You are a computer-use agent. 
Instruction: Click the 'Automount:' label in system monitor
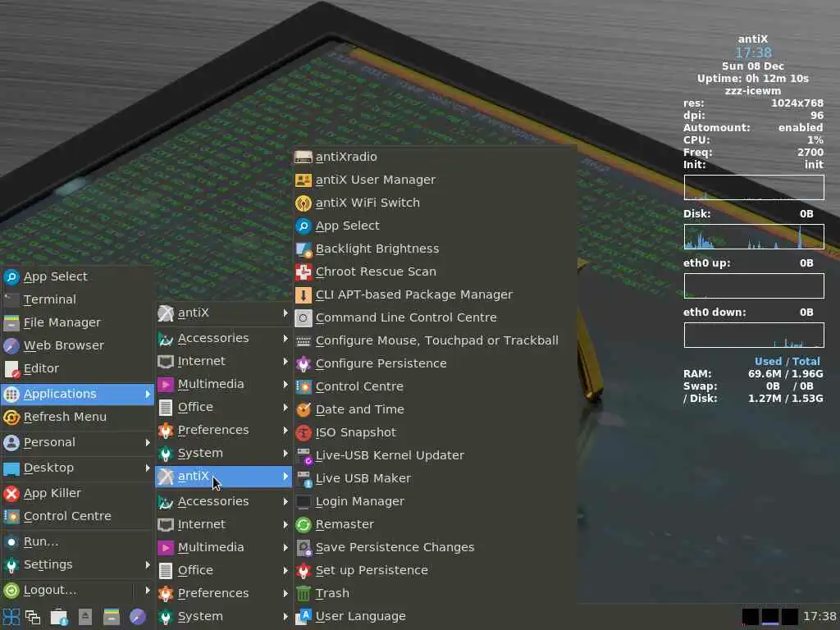pyautogui.click(x=716, y=128)
